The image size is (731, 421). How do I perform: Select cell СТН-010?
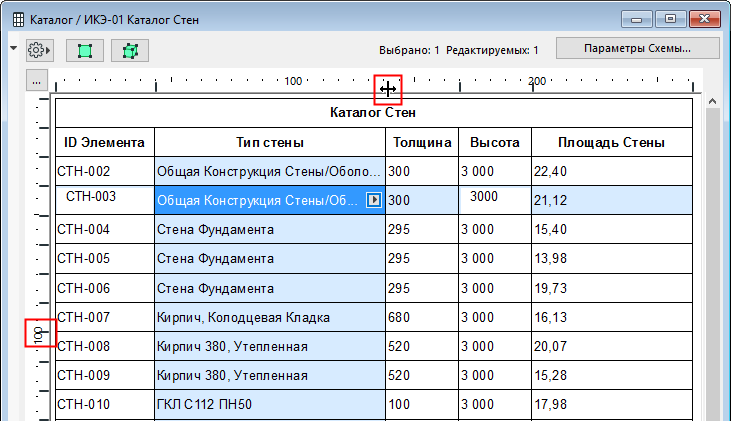pos(104,404)
